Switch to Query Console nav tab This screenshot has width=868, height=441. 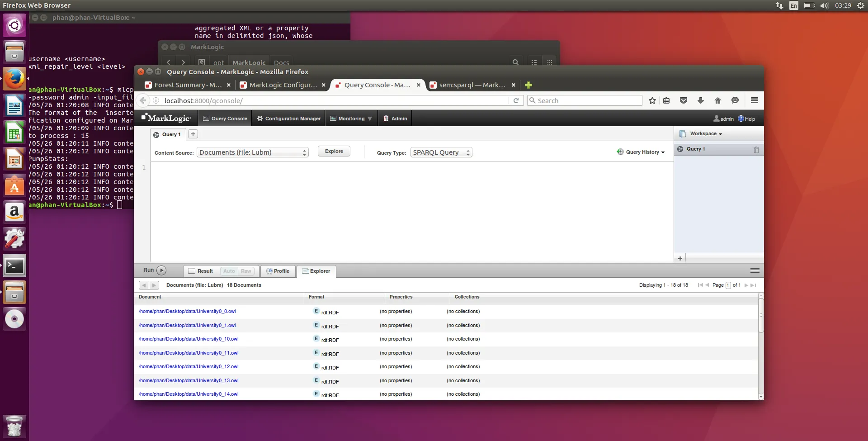(x=225, y=119)
